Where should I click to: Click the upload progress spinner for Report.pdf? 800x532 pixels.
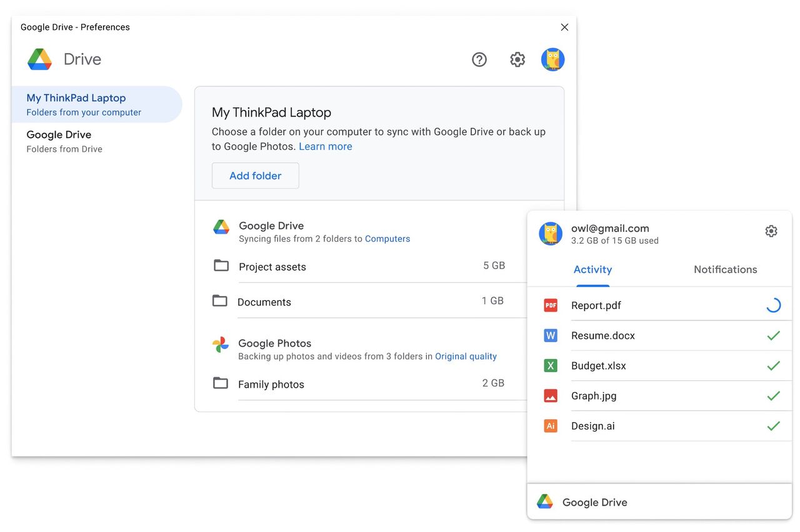click(x=773, y=305)
